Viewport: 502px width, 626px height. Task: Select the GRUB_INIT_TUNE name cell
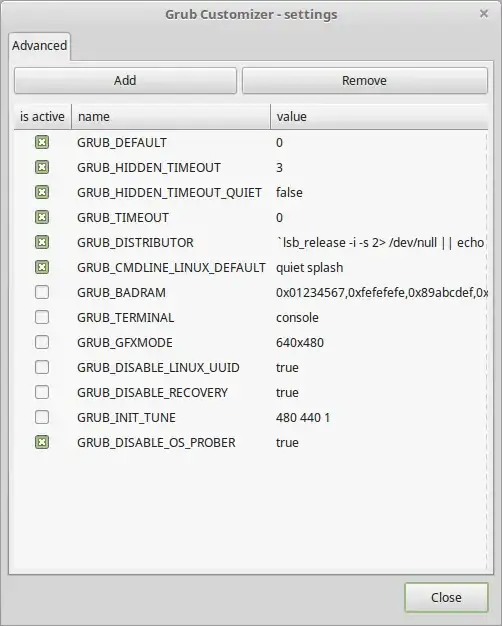tap(126, 418)
